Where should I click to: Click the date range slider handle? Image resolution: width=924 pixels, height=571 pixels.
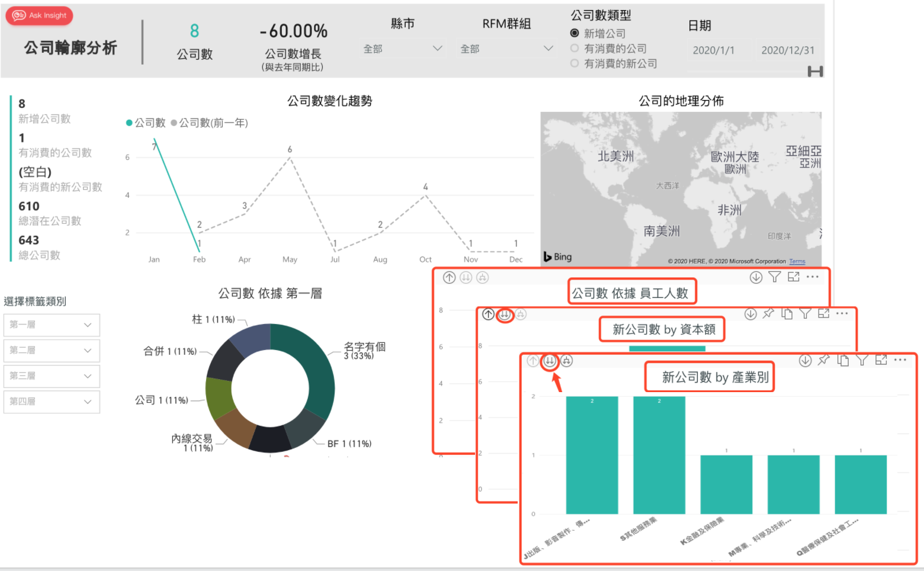[815, 72]
